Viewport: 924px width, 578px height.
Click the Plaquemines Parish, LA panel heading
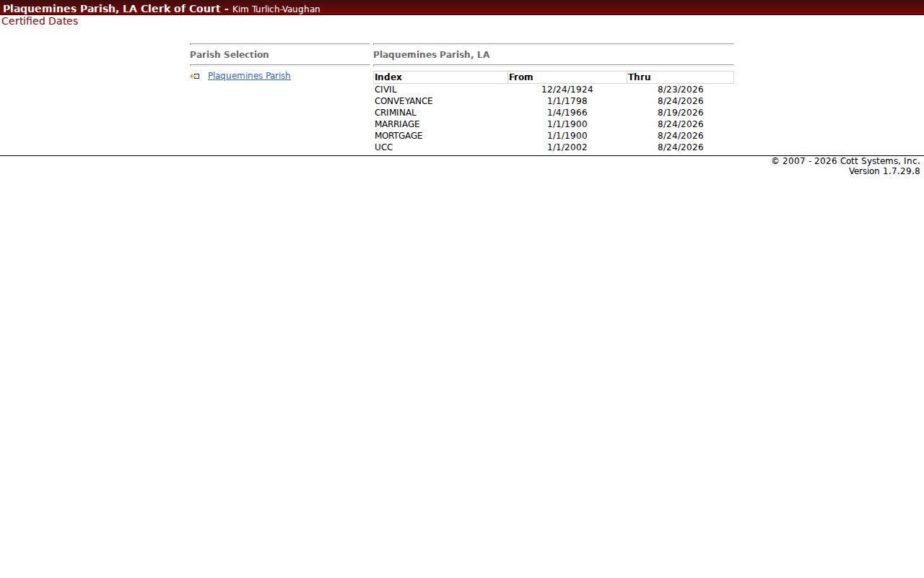[x=432, y=55]
